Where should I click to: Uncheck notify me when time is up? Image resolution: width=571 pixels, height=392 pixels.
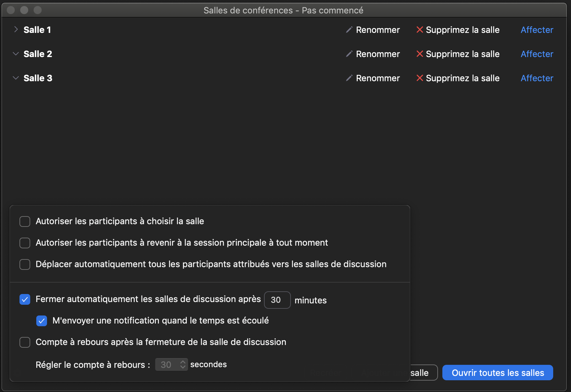click(42, 321)
